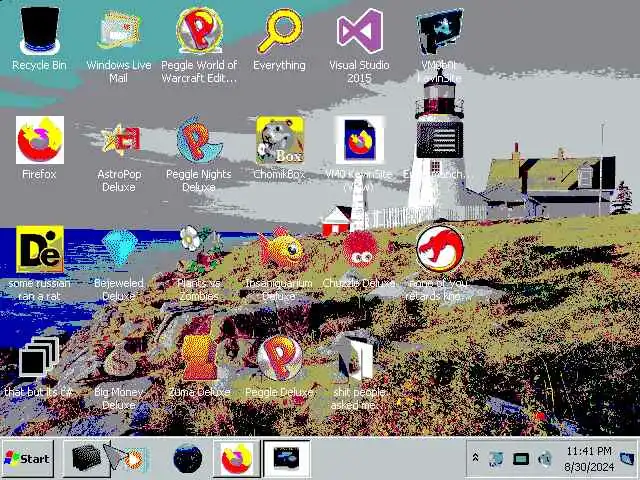Viewport: 640px width, 480px height.
Task: Click the dark globe taskbar icon
Action: point(187,458)
